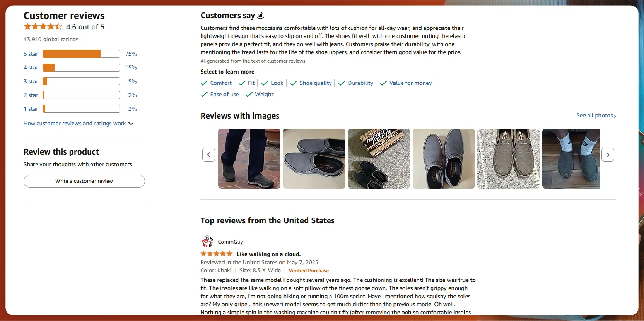Filter by the 5 star rating bar

[81, 54]
